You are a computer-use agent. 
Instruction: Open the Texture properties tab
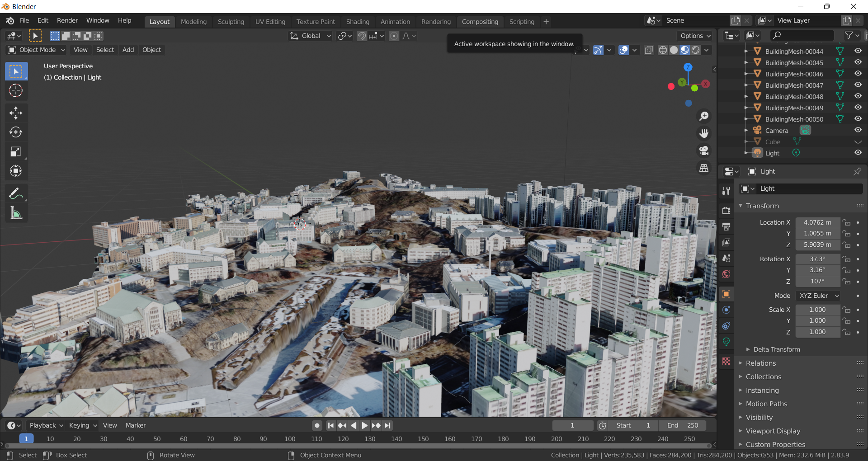coord(726,361)
